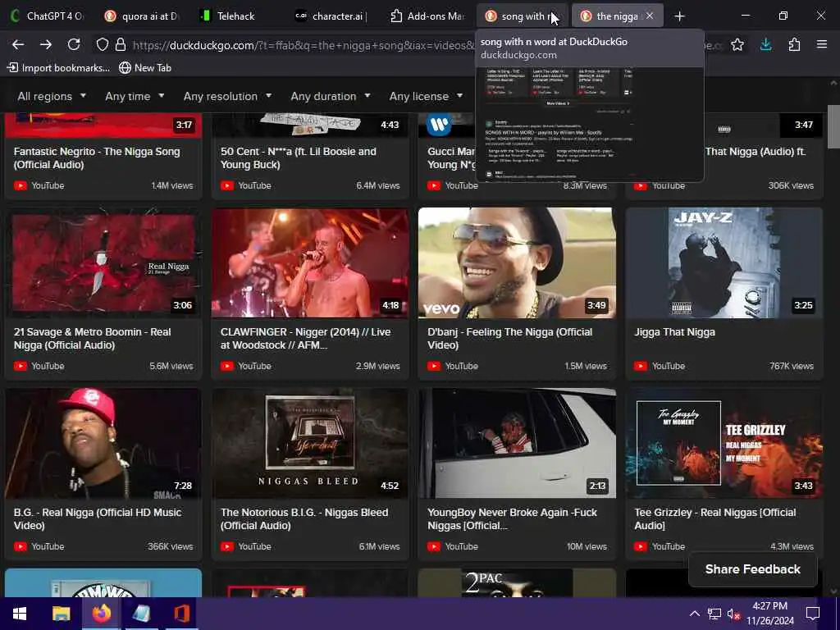Play the Jay-Z album cover thumbnail

[724, 262]
